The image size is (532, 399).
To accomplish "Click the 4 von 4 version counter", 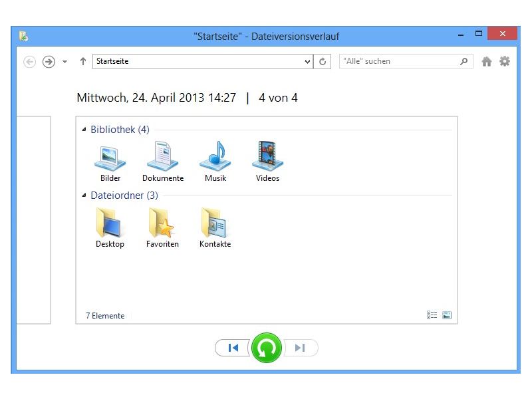I will click(x=278, y=98).
